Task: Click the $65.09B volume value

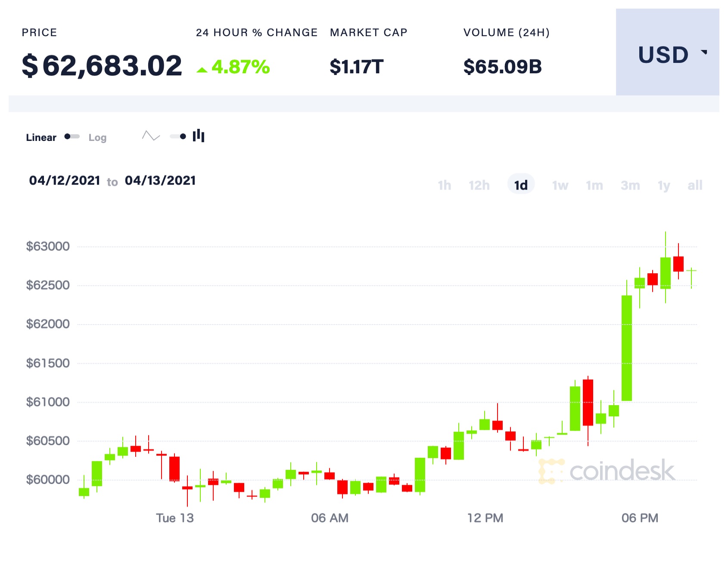Action: pos(502,67)
